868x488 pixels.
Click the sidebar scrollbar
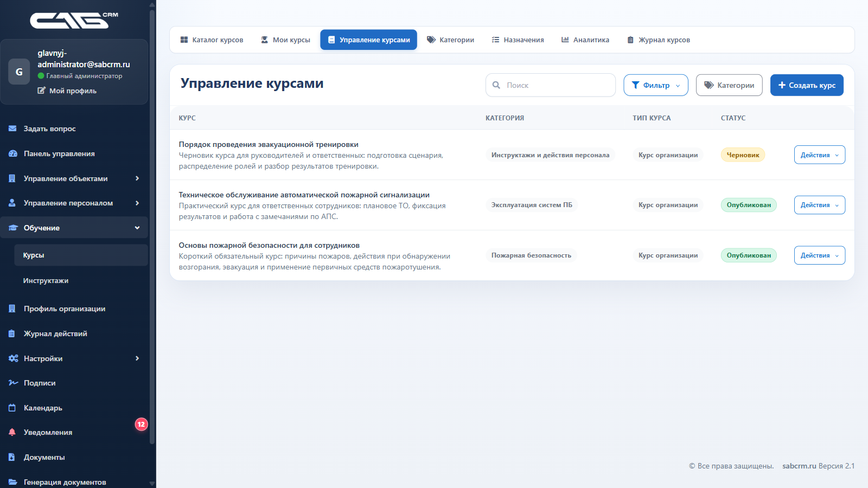pyautogui.click(x=152, y=228)
